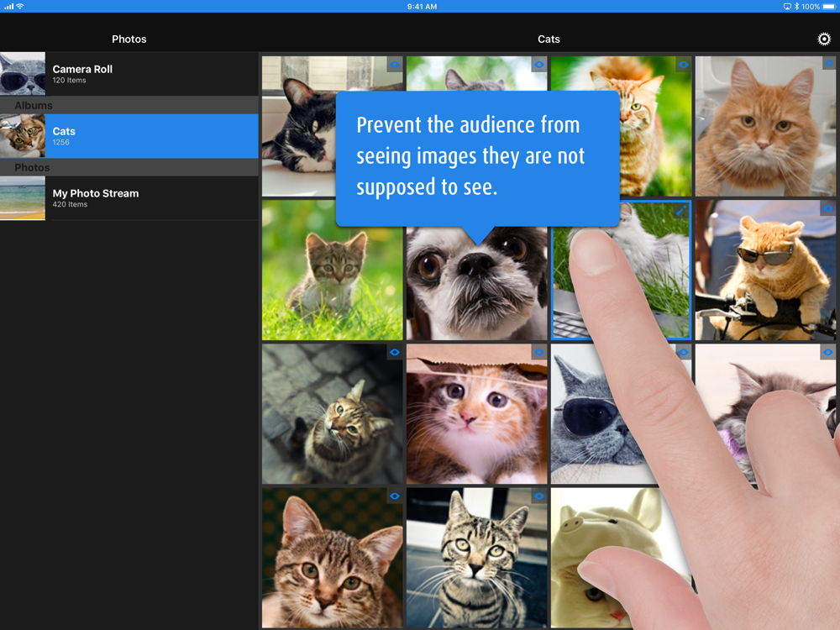This screenshot has width=840, height=630.
Task: Tap the Wi-Fi status icon
Action: coord(20,7)
